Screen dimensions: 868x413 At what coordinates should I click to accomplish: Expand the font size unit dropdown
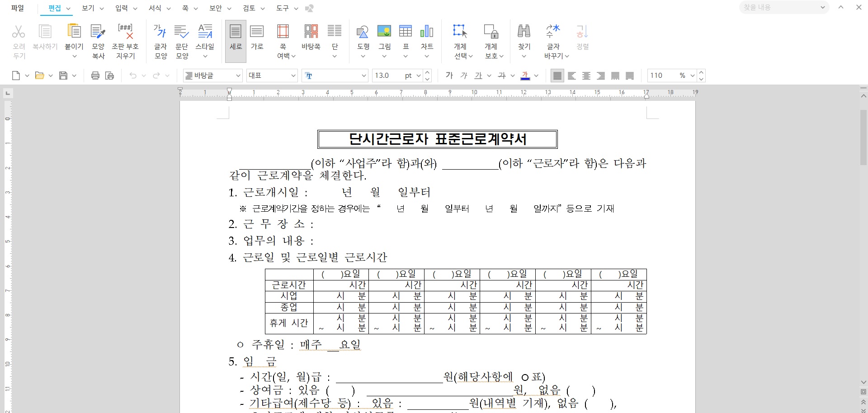(x=419, y=76)
